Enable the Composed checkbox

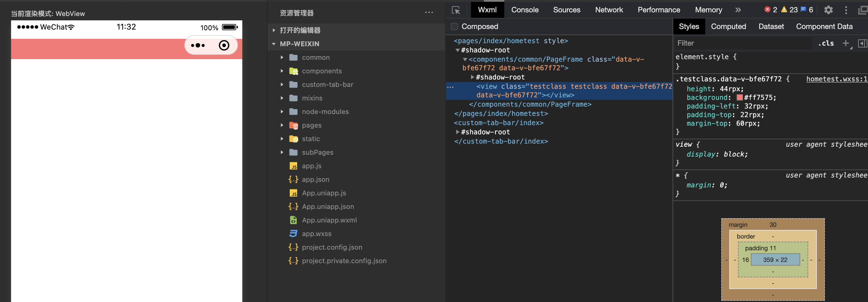455,26
